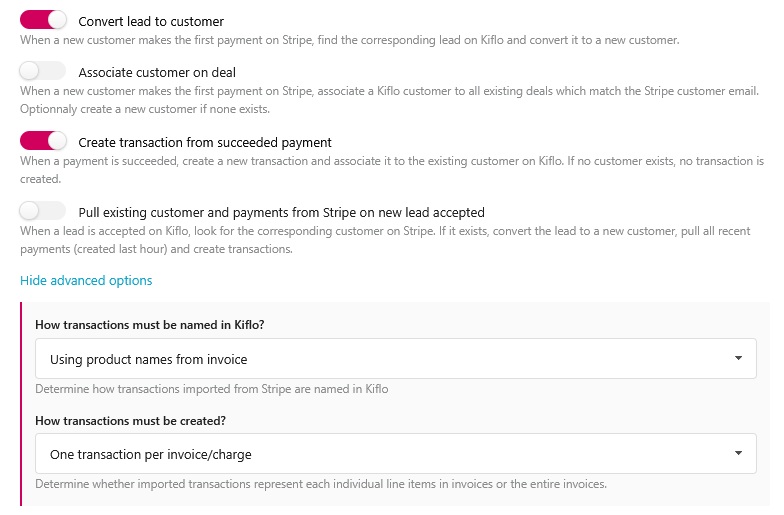Image resolution: width=784 pixels, height=515 pixels.
Task: Open the transaction creation method dropdown field
Action: pyautogui.click(x=380, y=454)
